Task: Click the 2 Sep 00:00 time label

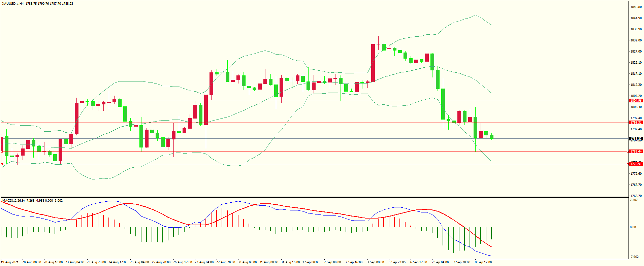Action: (x=332, y=262)
